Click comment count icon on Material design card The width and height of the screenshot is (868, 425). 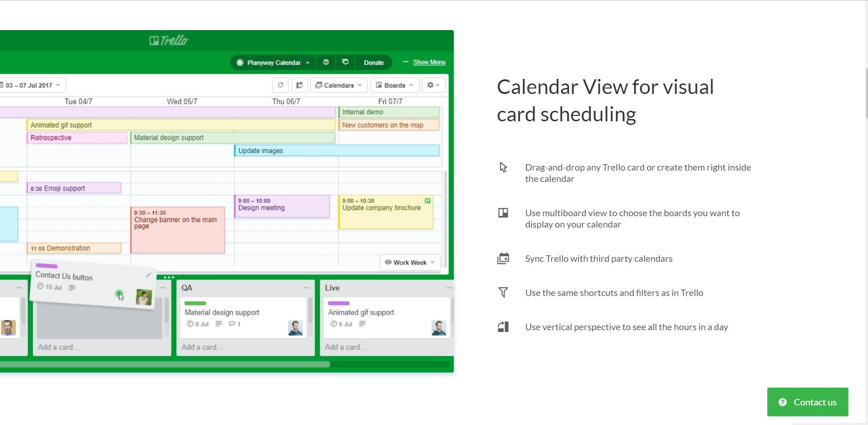(234, 324)
